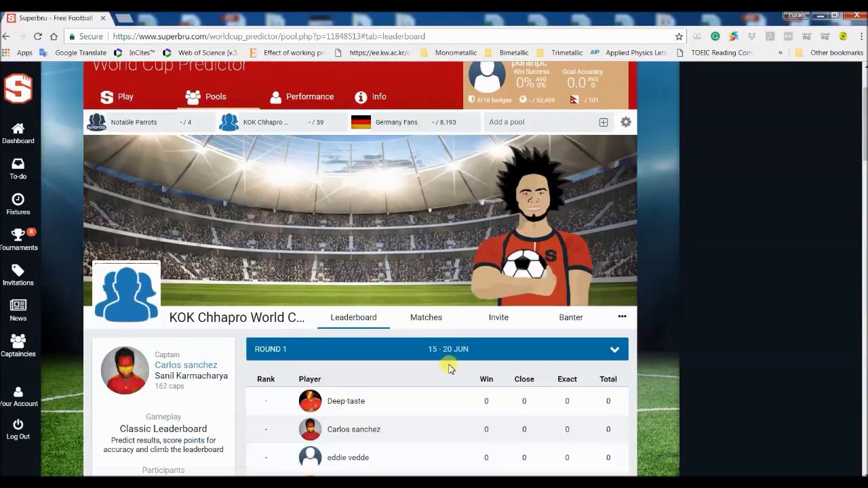Open the Info tab

371,97
